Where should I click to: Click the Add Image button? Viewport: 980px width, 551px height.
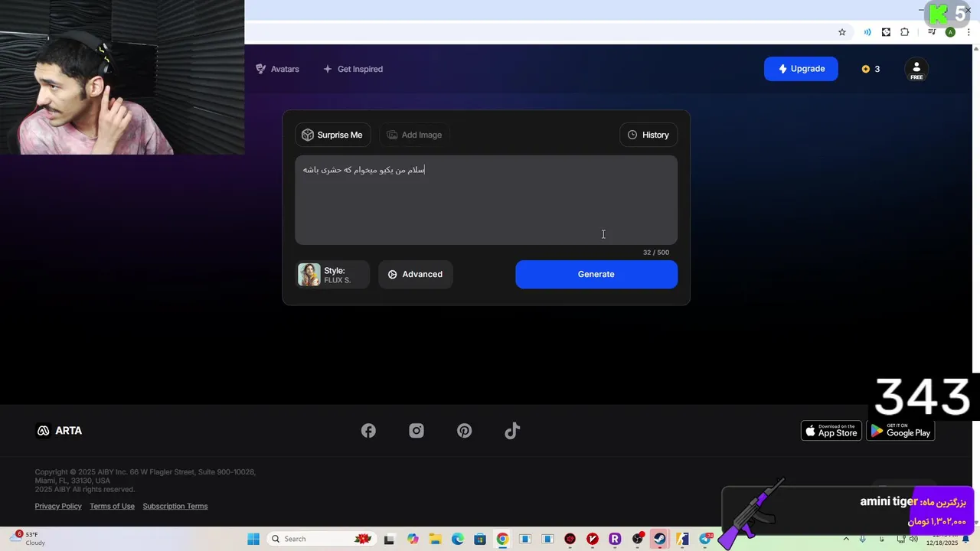click(414, 135)
